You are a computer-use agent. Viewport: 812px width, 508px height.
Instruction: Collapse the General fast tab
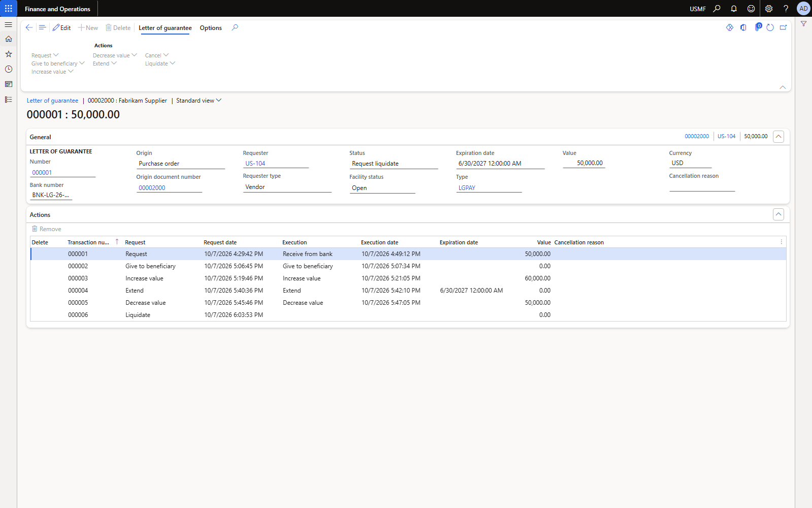(x=779, y=137)
